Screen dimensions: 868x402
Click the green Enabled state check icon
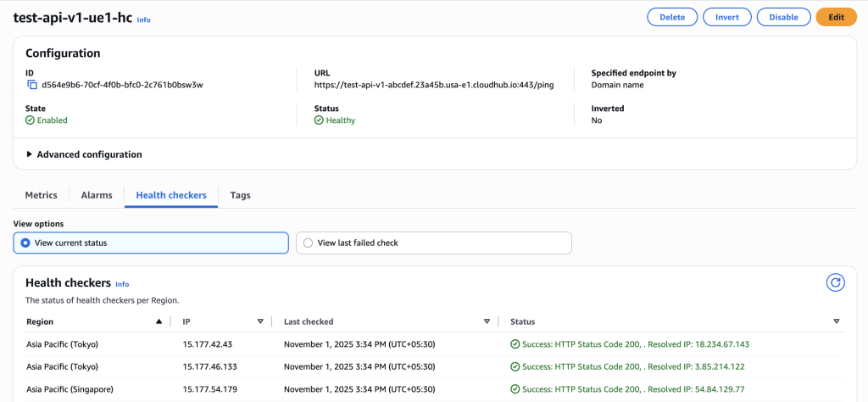(31, 120)
